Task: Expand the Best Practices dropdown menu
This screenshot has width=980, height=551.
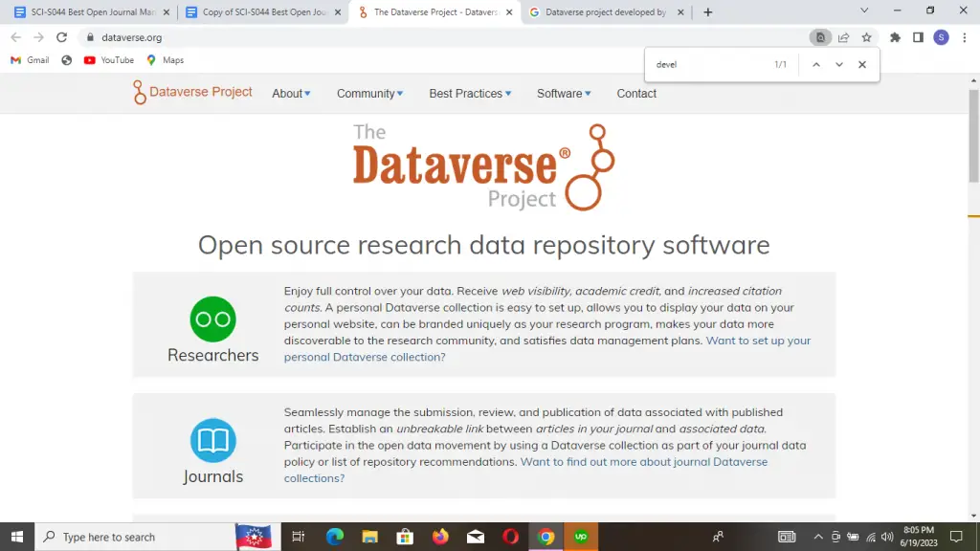Action: tap(470, 94)
